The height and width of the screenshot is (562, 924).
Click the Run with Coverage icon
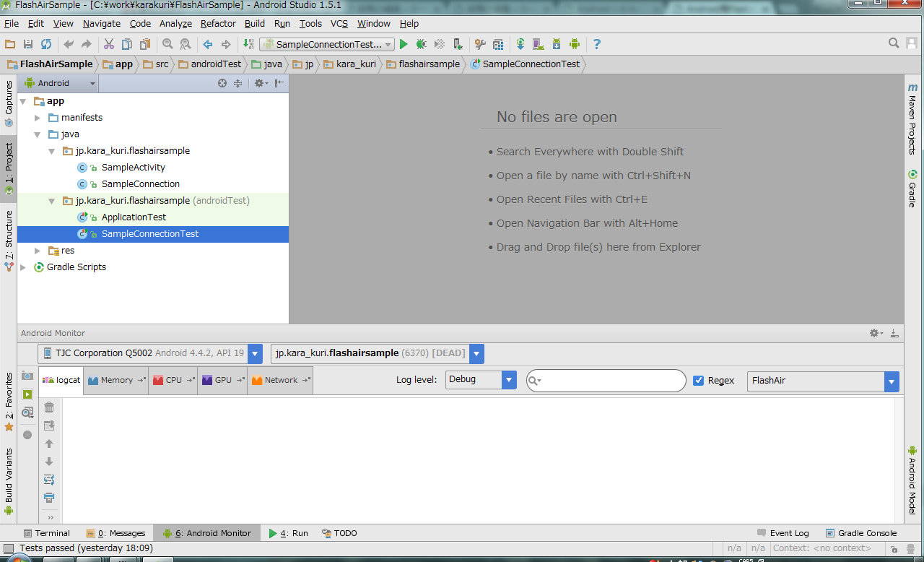(x=439, y=44)
